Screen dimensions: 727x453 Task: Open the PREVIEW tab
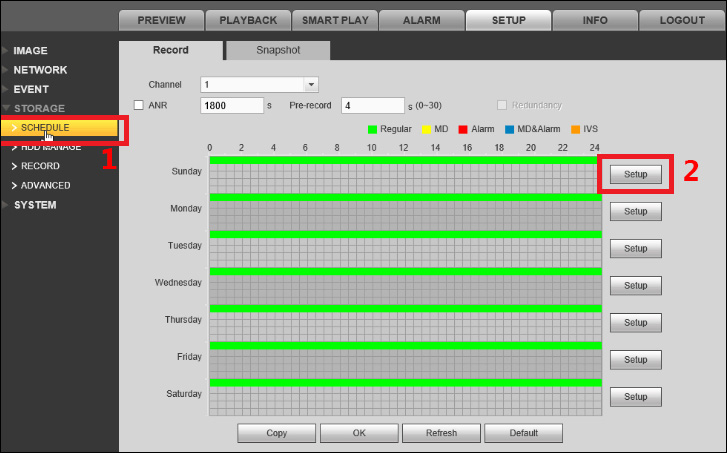point(161,20)
